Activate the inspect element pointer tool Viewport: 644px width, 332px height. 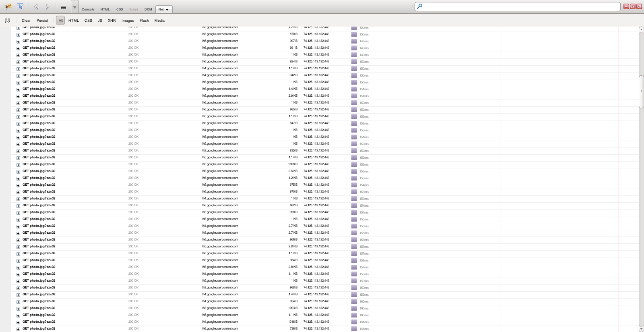20,6
